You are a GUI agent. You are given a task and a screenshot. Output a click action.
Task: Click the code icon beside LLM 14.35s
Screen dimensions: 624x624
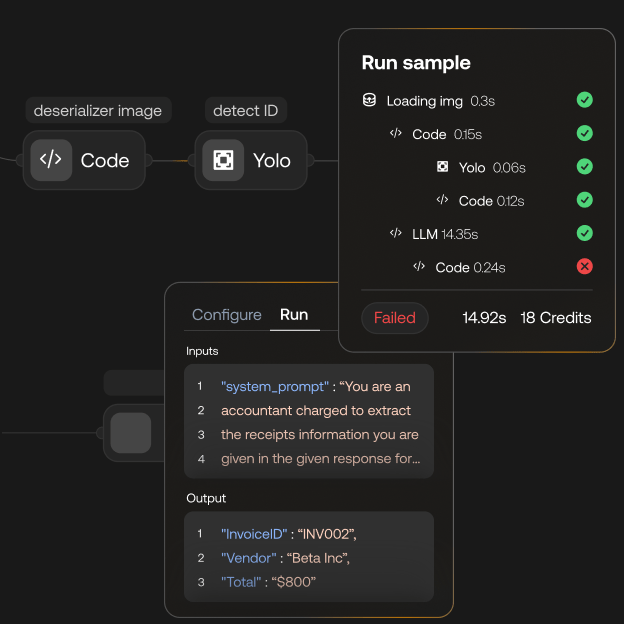pyautogui.click(x=396, y=233)
